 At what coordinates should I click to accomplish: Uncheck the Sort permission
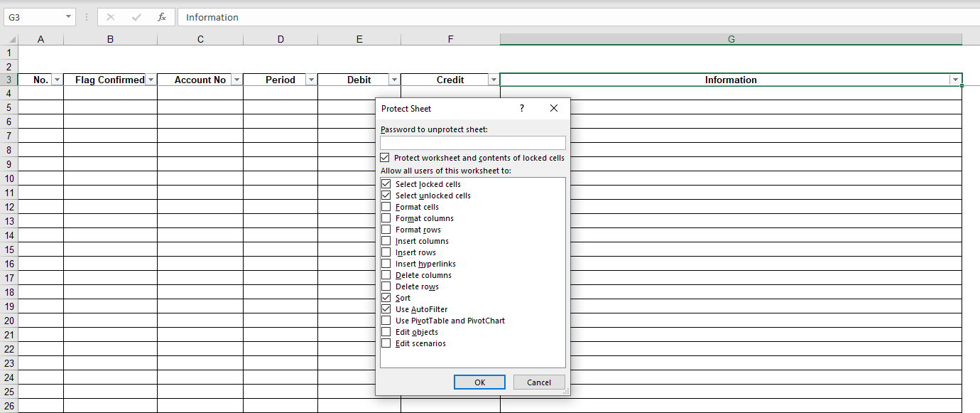tap(386, 297)
